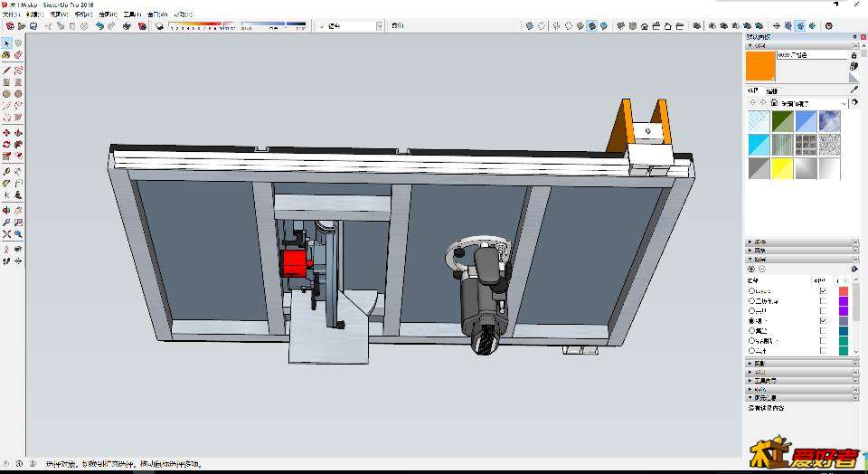868x474 pixels.
Task: Click the Print icon in toolbar
Action: (x=127, y=25)
